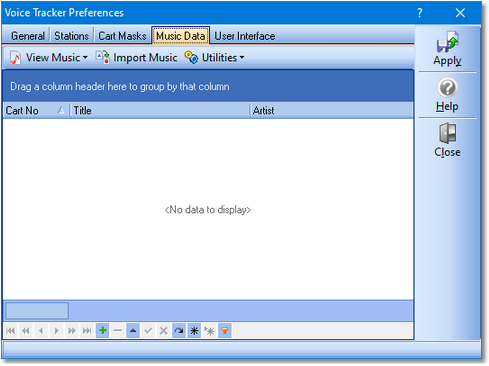Viewport: 489px width, 366px height.
Task: Click the Utilities gears icon
Action: tap(191, 57)
